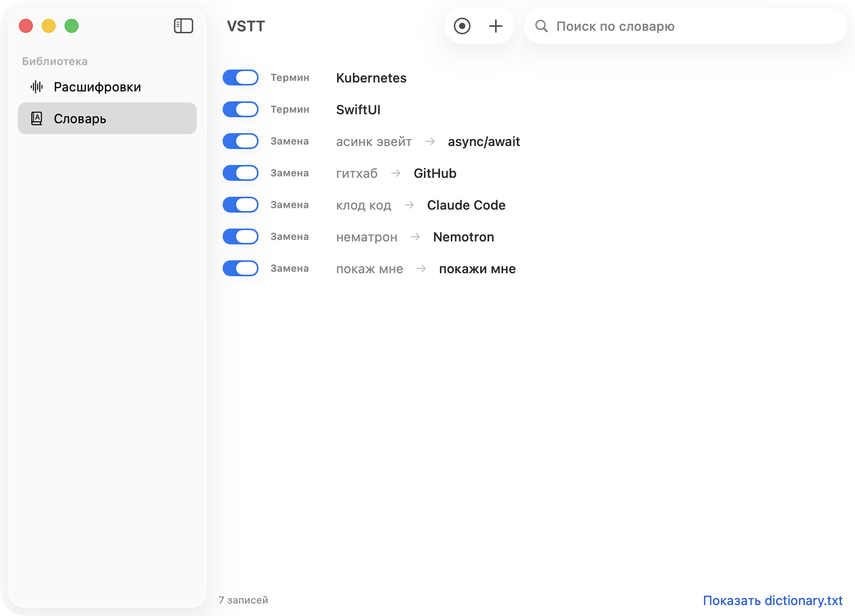The image size is (855, 616).
Task: Select the SwiftUI entry text
Action: (x=358, y=110)
